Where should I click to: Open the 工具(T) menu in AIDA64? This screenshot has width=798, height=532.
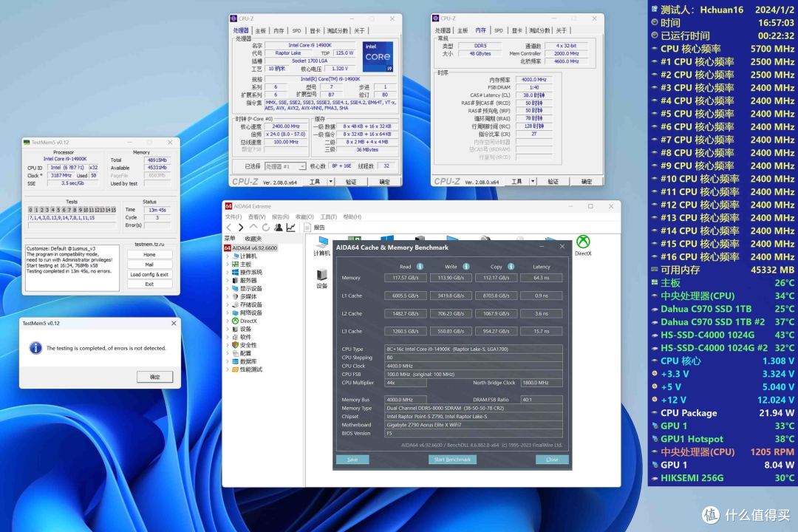(x=328, y=217)
